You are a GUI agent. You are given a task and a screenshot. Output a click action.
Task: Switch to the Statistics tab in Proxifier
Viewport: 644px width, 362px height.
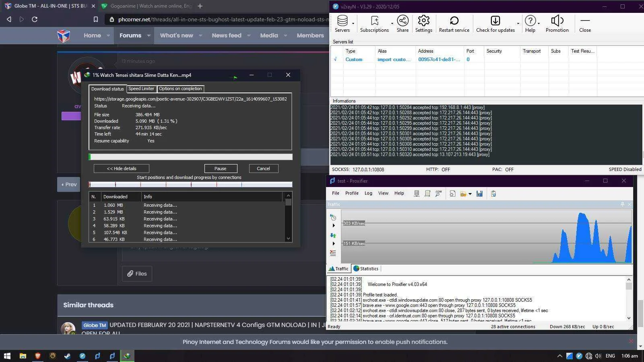(365, 269)
